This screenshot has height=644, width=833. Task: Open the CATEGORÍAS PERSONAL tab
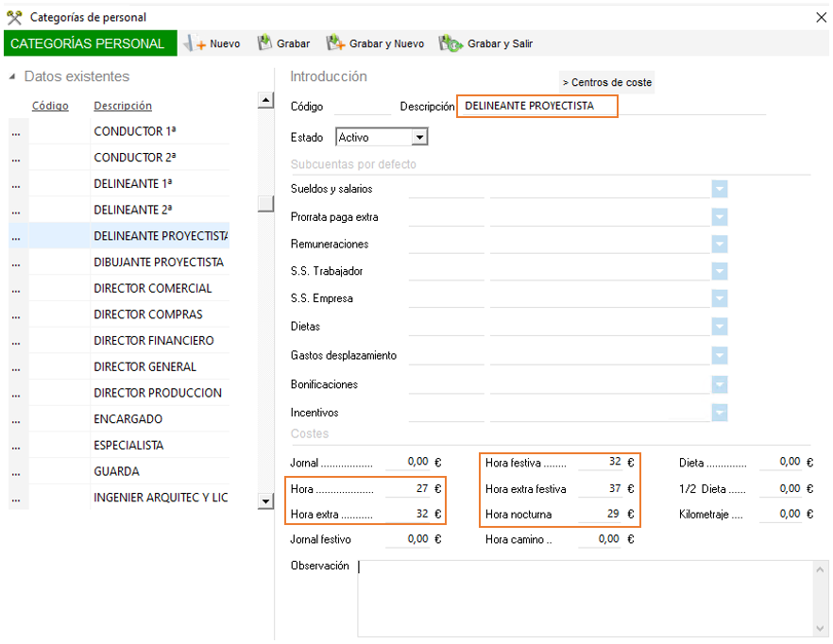click(x=91, y=43)
